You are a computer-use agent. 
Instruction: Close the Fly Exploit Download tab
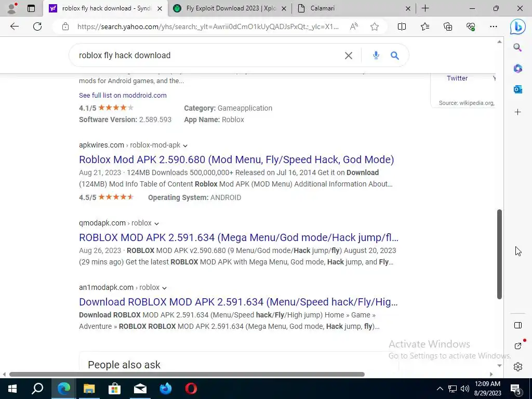click(284, 8)
